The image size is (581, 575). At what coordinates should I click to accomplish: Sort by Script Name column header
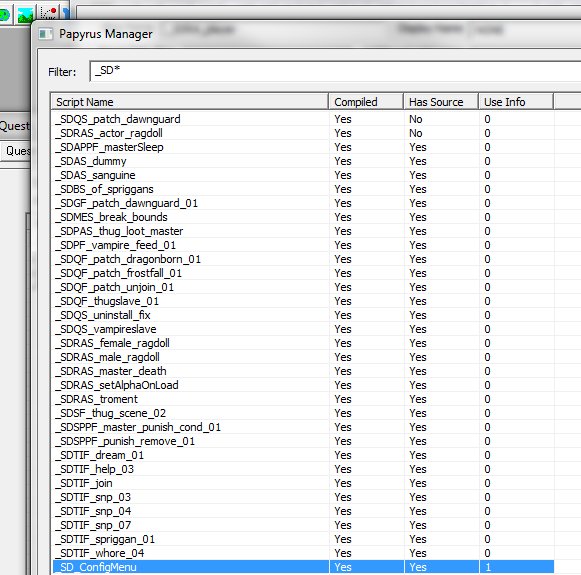[x=189, y=102]
